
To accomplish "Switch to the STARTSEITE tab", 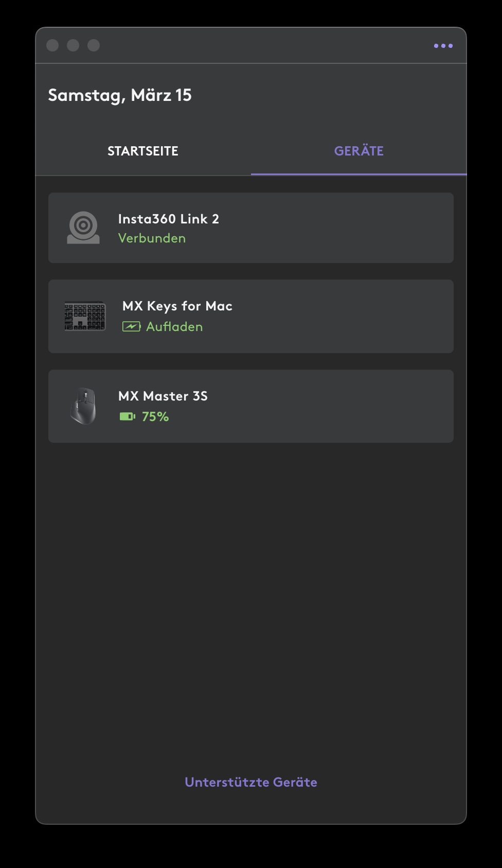I will (143, 151).
